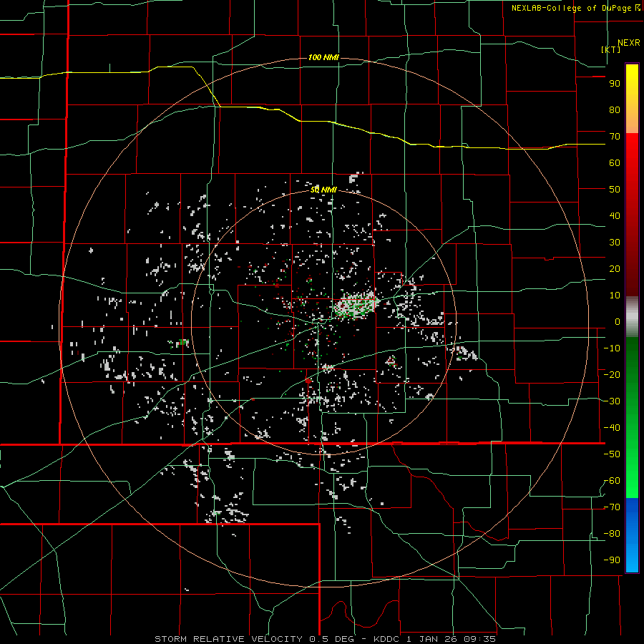Click the 80 value on velocity scale

(615, 110)
